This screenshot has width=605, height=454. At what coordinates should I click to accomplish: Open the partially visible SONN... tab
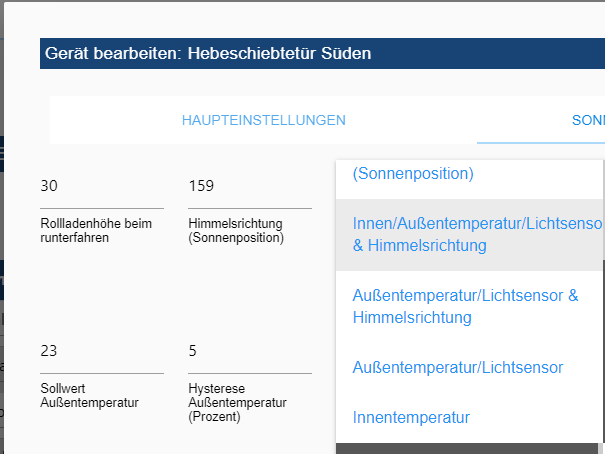587,120
